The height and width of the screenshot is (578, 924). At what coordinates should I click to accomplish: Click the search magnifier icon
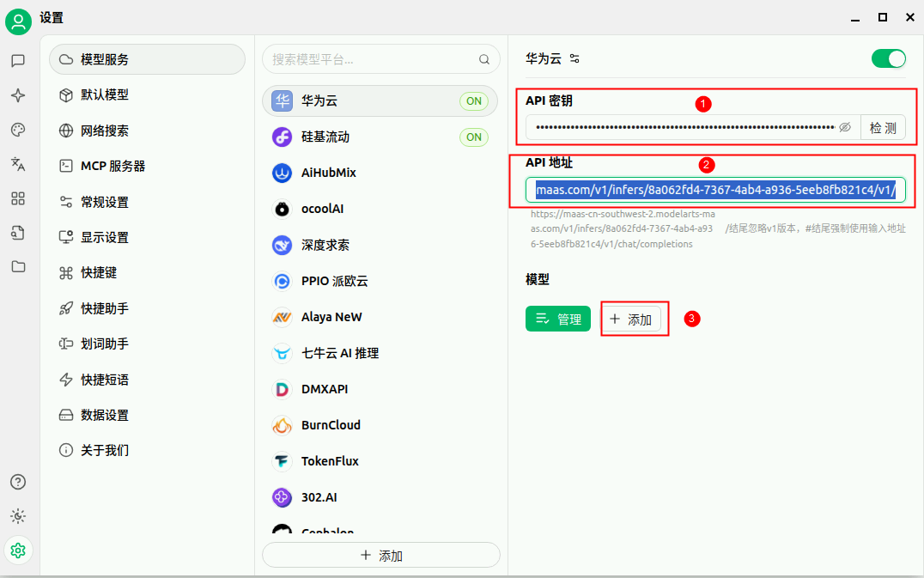[x=483, y=59]
